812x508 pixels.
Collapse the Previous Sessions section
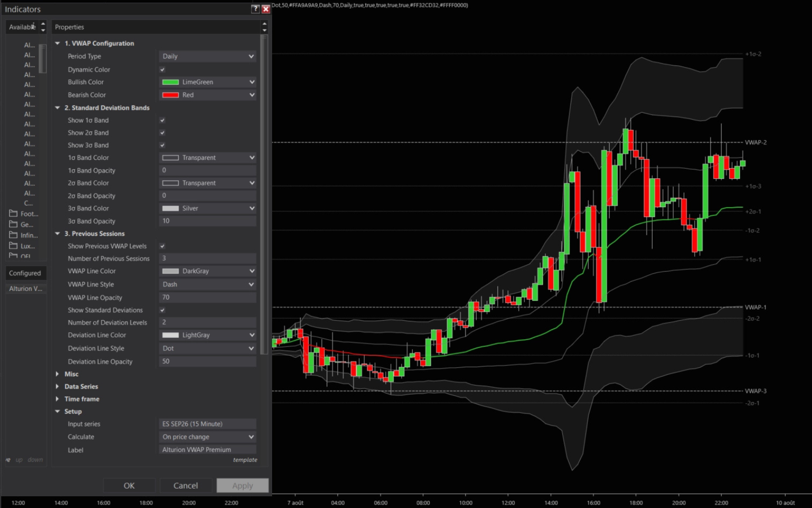click(x=57, y=234)
